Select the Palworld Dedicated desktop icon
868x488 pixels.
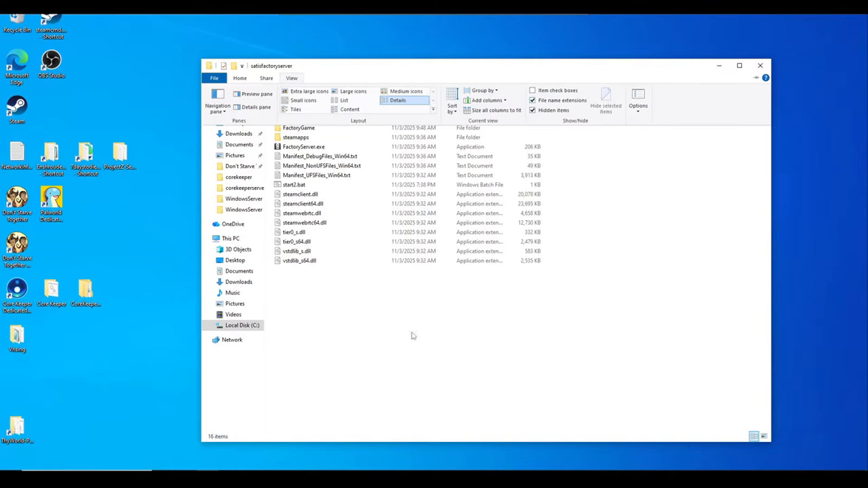tap(51, 204)
